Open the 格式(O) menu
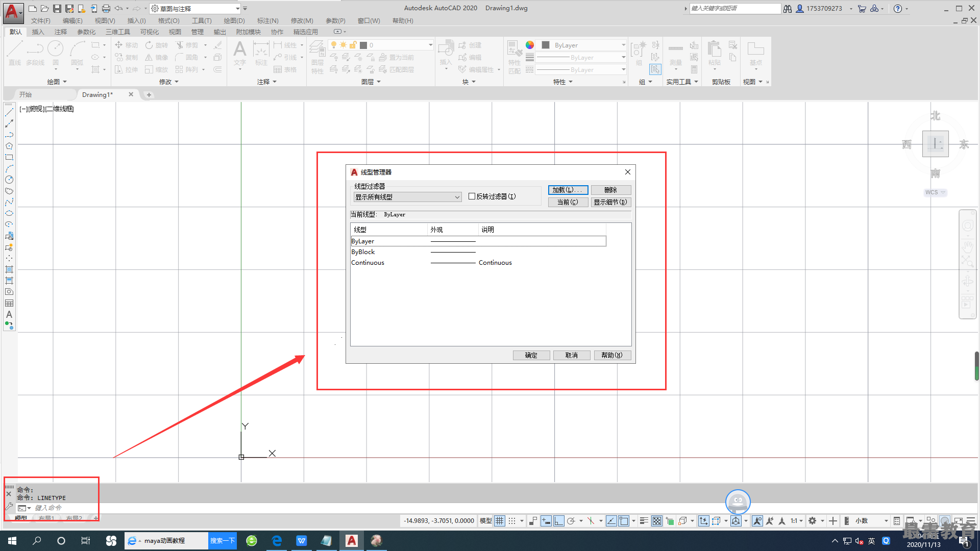Image resolution: width=980 pixels, height=551 pixels. point(168,21)
